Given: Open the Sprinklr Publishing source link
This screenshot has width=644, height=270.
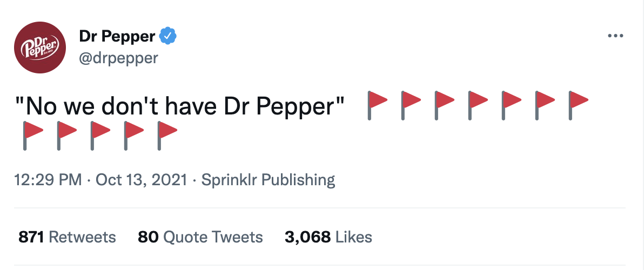Looking at the screenshot, I should 268,180.
